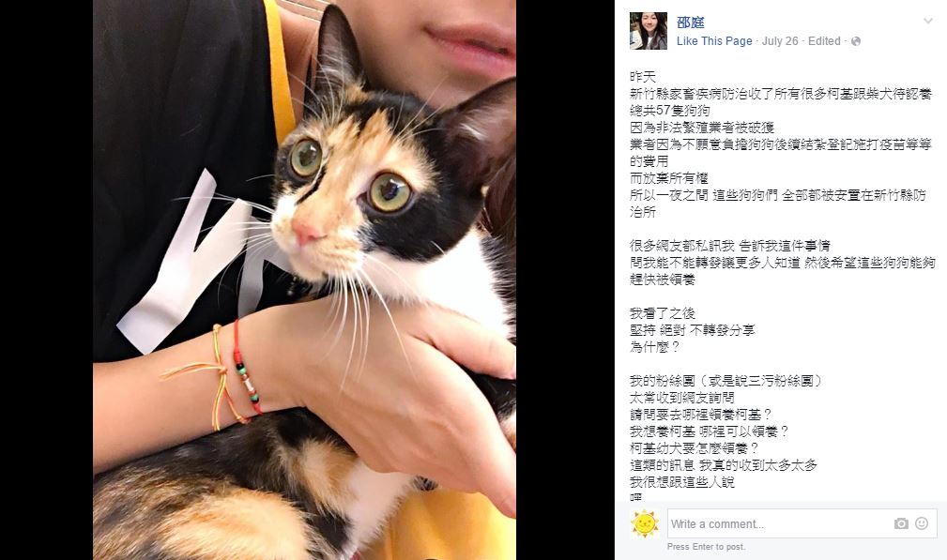This screenshot has width=947, height=560.
Task: Click the black backdrop left of photo
Action: pos(47,280)
